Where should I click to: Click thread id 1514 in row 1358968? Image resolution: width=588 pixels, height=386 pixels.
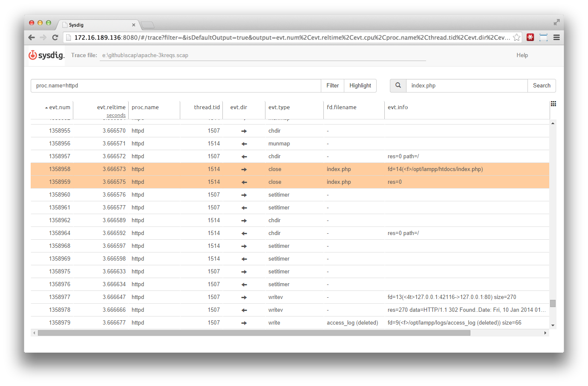click(214, 246)
